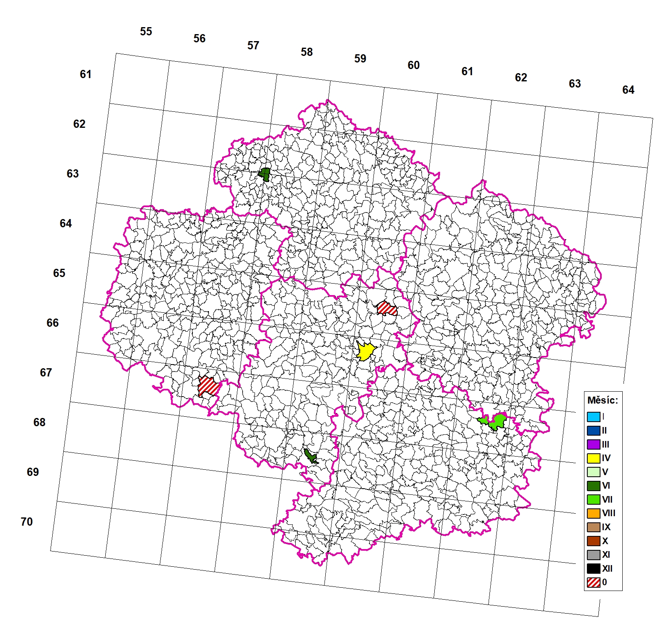Click the light blue swatch for month I
This screenshot has width=656, height=644.
coord(593,417)
